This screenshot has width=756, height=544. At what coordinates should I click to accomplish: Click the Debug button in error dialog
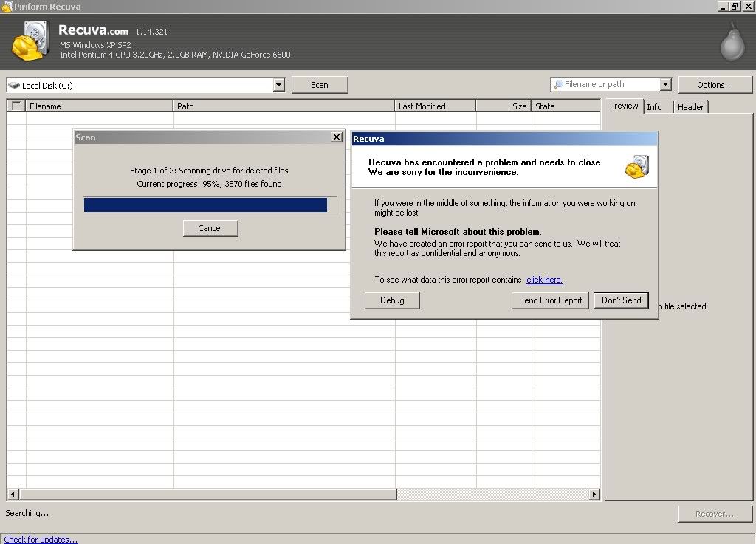392,300
